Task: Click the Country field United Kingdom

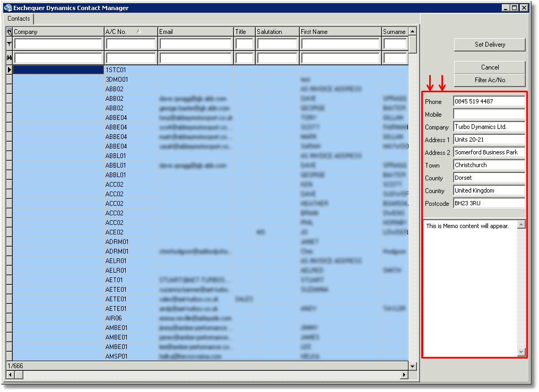Action: click(x=489, y=190)
